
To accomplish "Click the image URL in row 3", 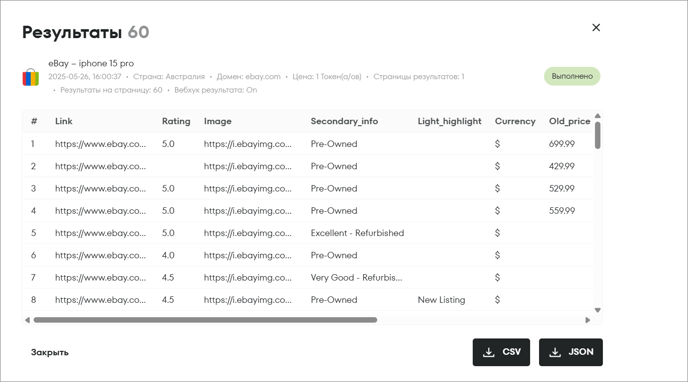I will pos(247,189).
